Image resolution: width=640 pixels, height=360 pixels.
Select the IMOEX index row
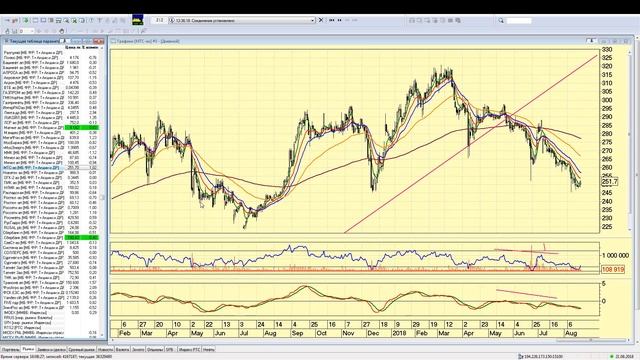[x=51, y=313]
